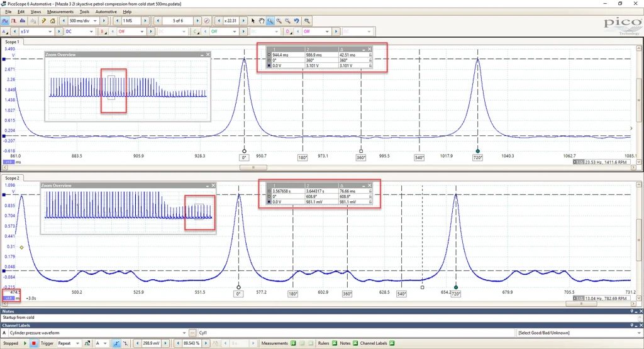This screenshot has width=644, height=349.
Task: Open Channel B Off range dropdown
Action: click(142, 31)
